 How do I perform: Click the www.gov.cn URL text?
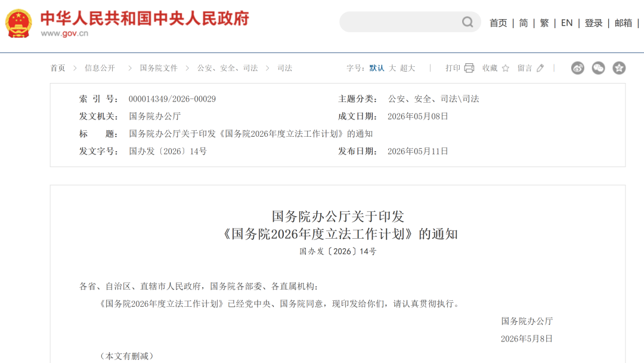pos(64,33)
